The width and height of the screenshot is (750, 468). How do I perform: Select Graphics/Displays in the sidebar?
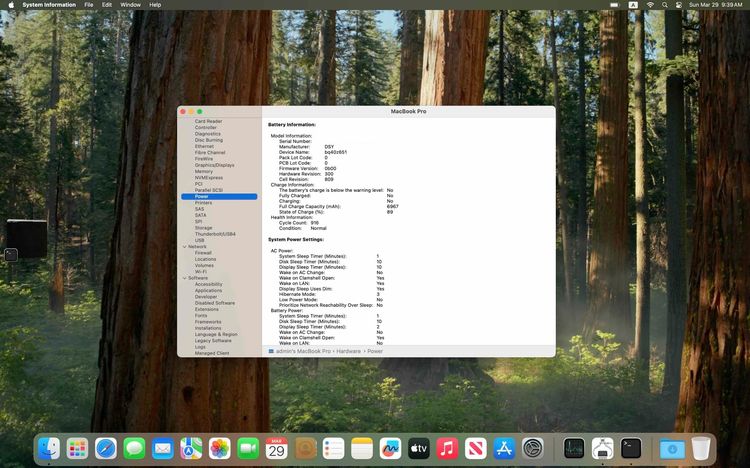(214, 165)
